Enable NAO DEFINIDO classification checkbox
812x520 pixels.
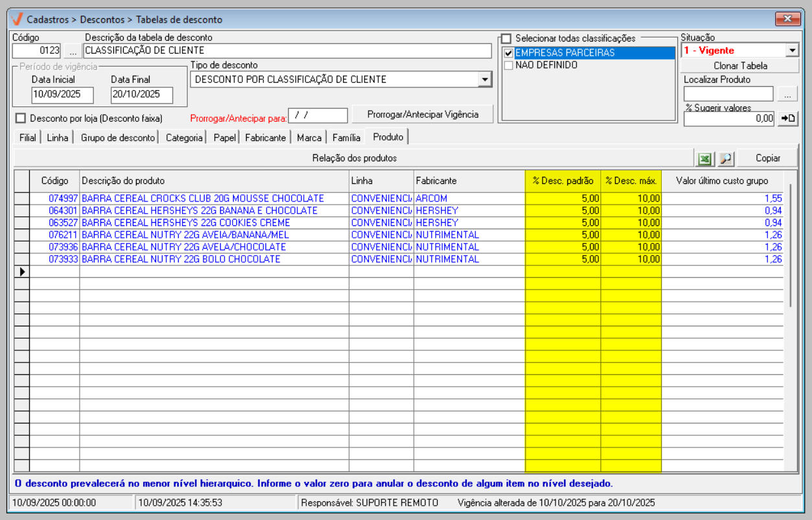coord(509,65)
